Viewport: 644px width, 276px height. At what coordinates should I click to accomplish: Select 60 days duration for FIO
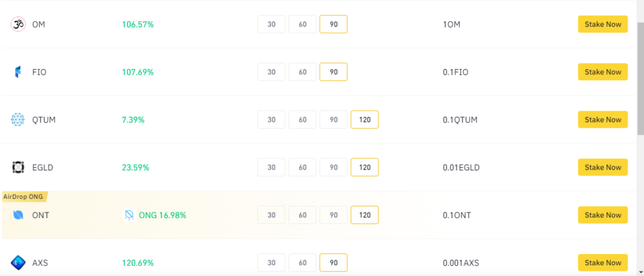[x=303, y=72]
